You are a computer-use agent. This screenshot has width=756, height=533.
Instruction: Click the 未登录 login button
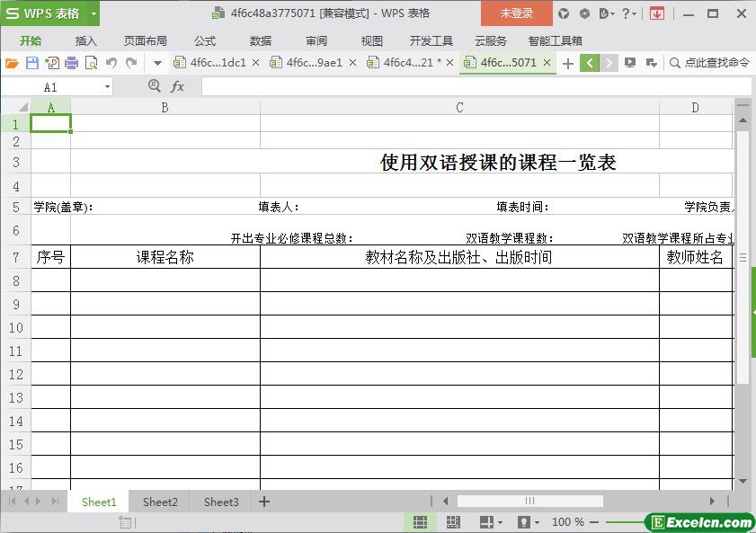pos(517,13)
